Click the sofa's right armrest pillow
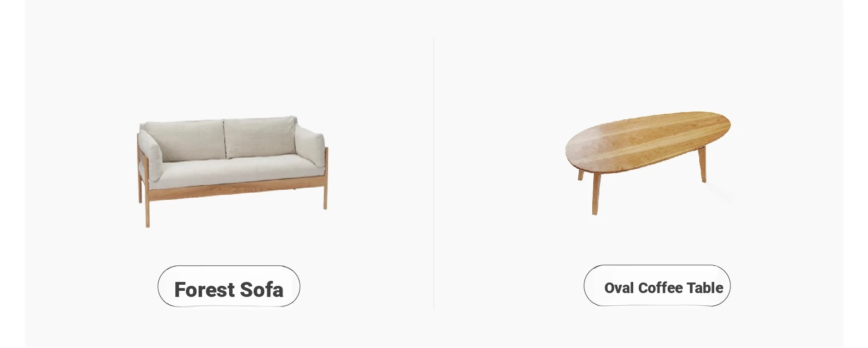Viewport: 868px width, 348px height. (309, 145)
